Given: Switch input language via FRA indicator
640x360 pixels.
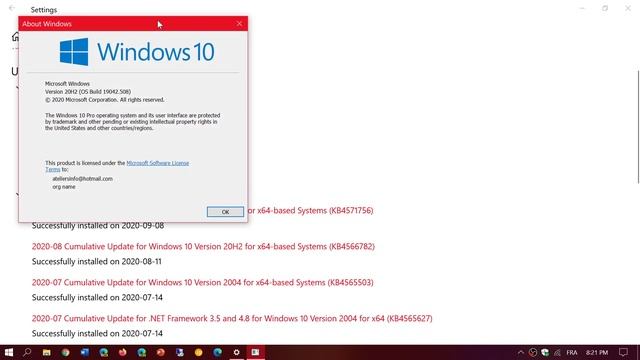Looking at the screenshot, I should [x=572, y=352].
